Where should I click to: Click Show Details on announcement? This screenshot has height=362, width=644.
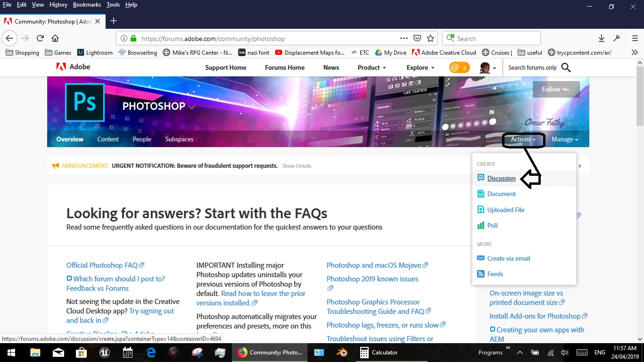click(x=297, y=166)
